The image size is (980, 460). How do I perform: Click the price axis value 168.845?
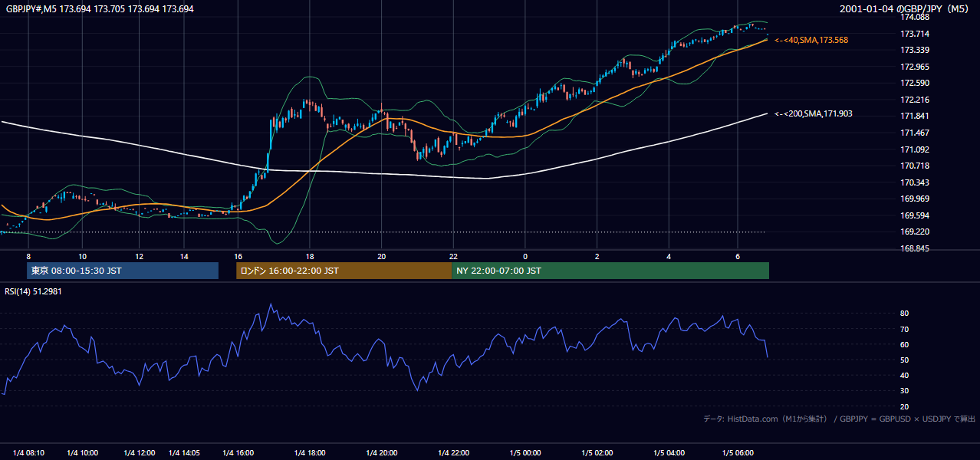[914, 249]
